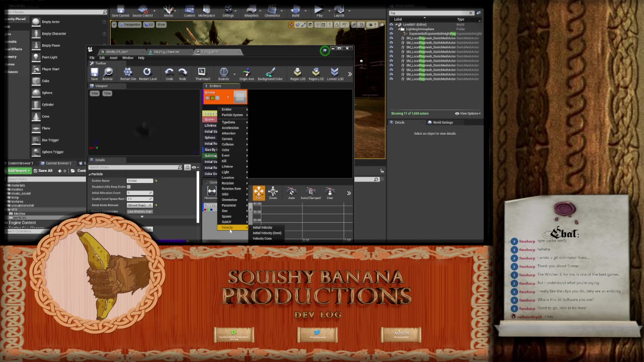This screenshot has width=644, height=362.
Task: Click Save All in Content Browser
Action: pyautogui.click(x=43, y=170)
